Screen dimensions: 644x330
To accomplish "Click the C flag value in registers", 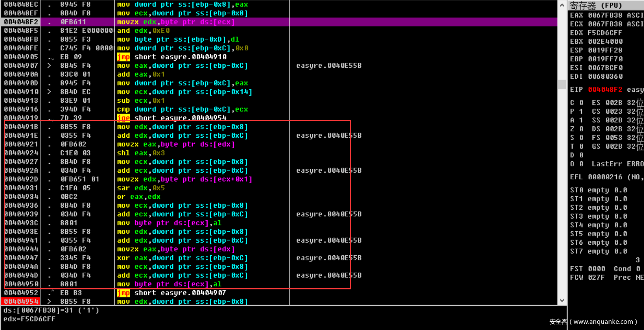I will coord(581,103).
